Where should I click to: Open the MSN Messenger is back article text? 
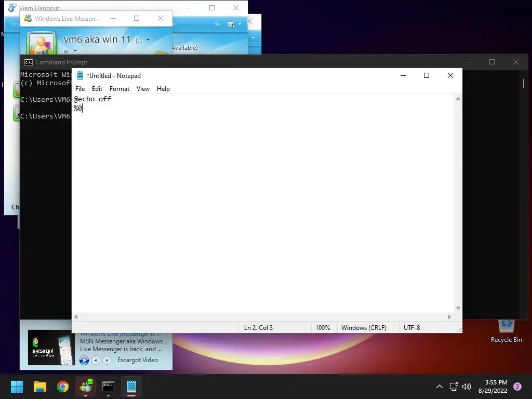click(x=121, y=345)
